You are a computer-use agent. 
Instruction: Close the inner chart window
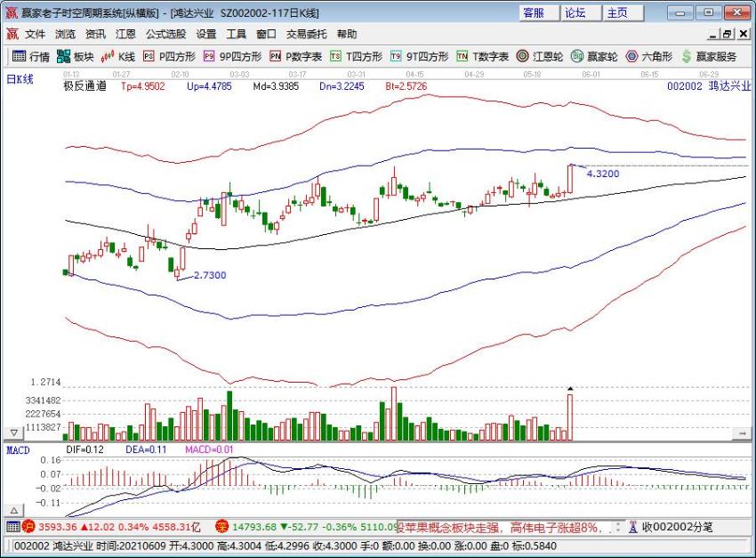coord(743,34)
